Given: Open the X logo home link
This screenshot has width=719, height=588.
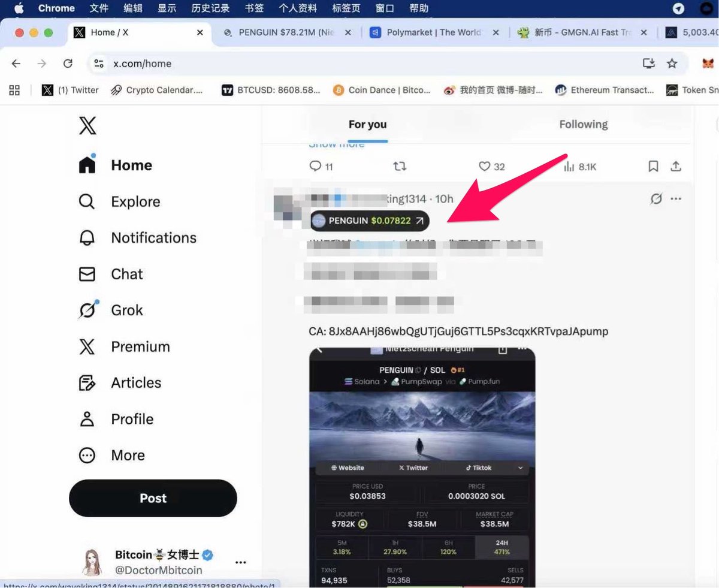Looking at the screenshot, I should tap(87, 126).
